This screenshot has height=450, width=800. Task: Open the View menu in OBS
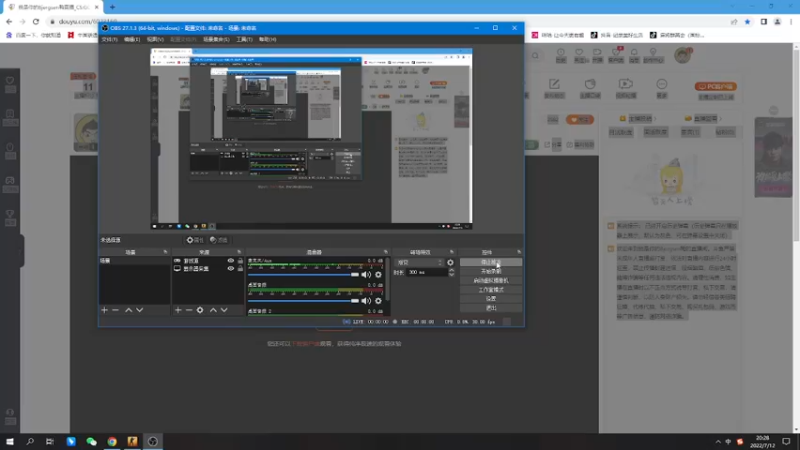[x=155, y=39]
